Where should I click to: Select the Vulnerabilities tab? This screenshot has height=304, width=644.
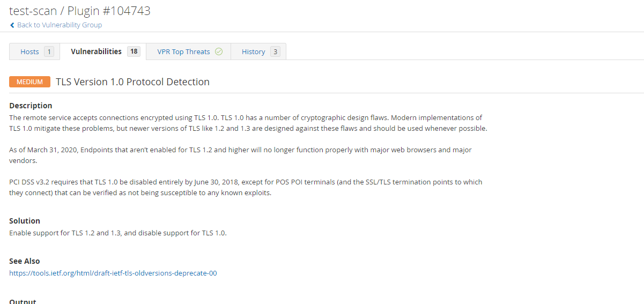103,51
